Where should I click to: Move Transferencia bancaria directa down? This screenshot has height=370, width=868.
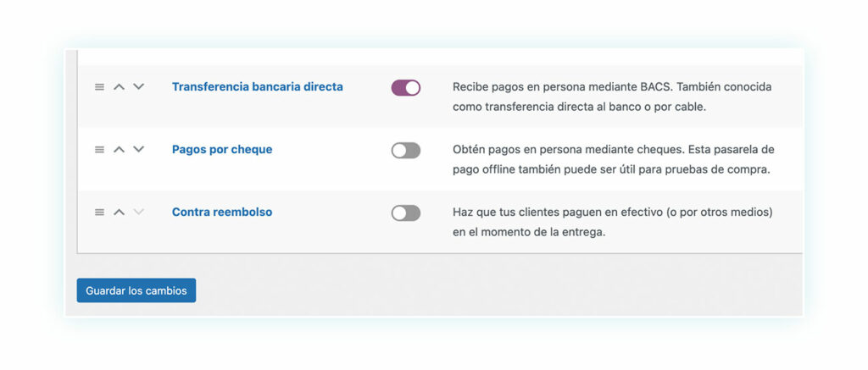tap(138, 87)
